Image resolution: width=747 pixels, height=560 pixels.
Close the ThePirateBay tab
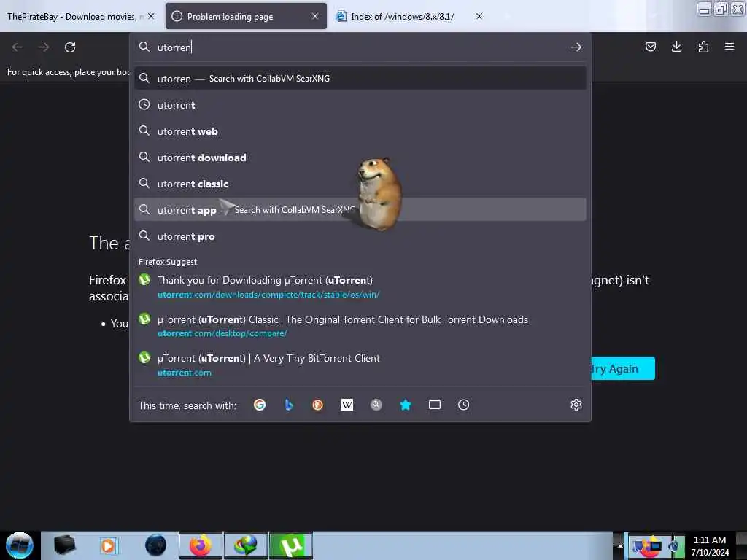(151, 16)
